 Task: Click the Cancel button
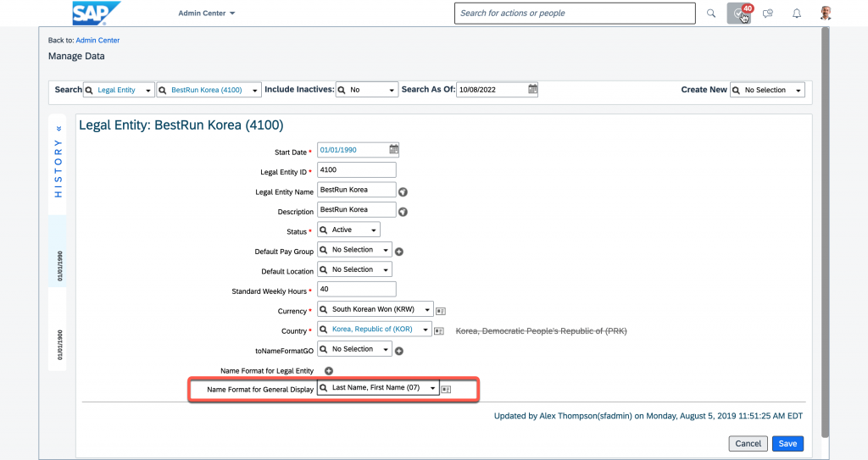(x=748, y=443)
